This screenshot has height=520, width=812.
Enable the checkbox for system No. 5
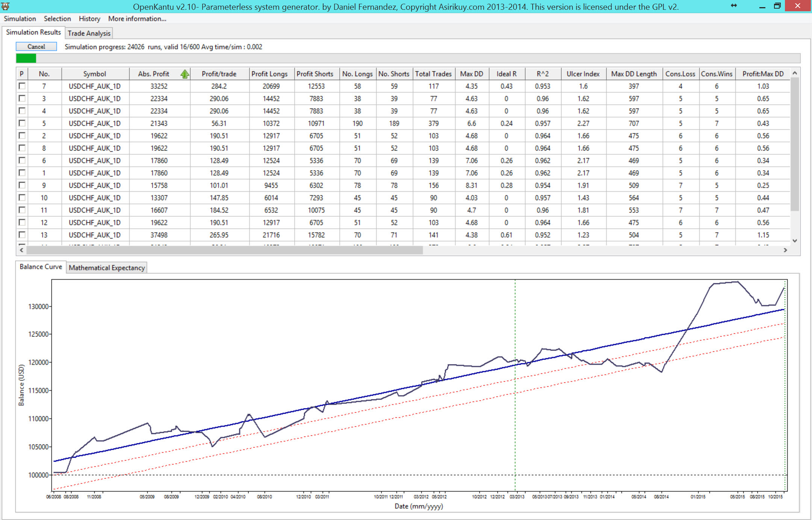point(22,123)
